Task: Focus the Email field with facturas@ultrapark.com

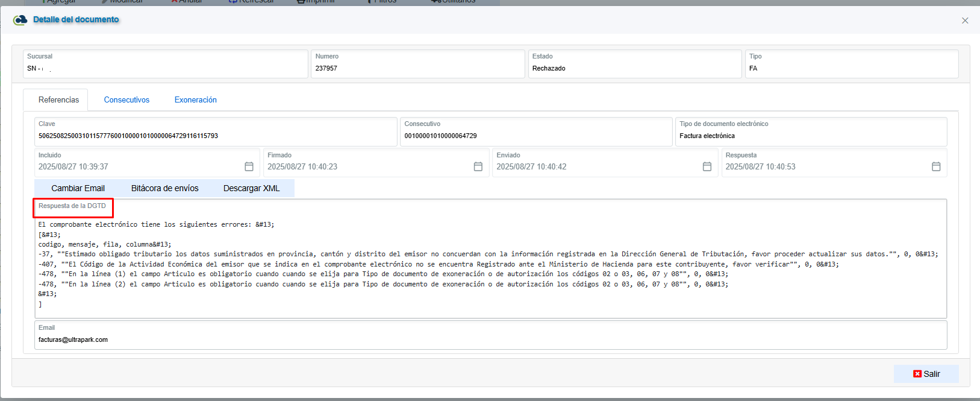Action: [489, 339]
